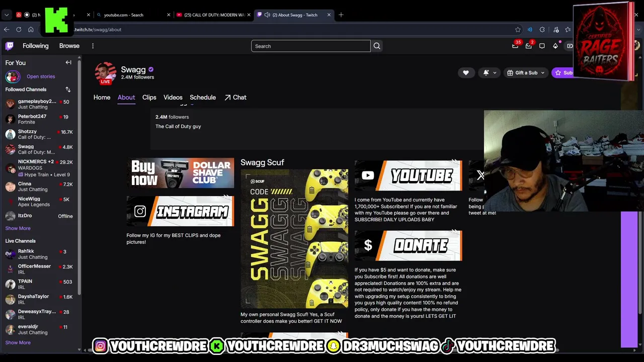Bookmark this page with the star icon

[518, 30]
